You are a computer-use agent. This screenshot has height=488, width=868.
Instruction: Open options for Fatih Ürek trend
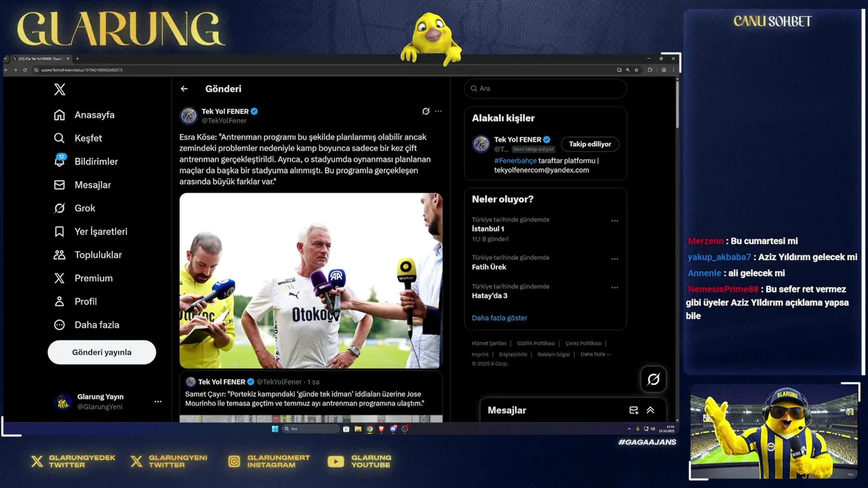pos(614,259)
